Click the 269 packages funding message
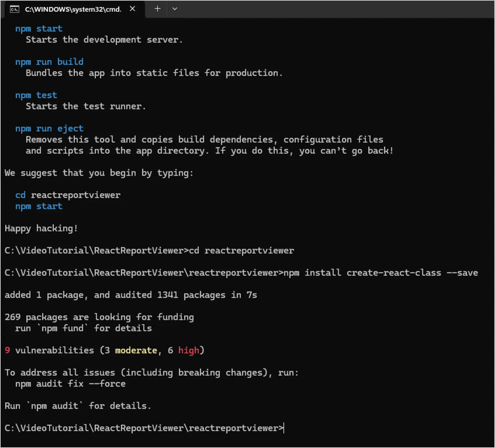The height and width of the screenshot is (448, 495). coord(99,317)
